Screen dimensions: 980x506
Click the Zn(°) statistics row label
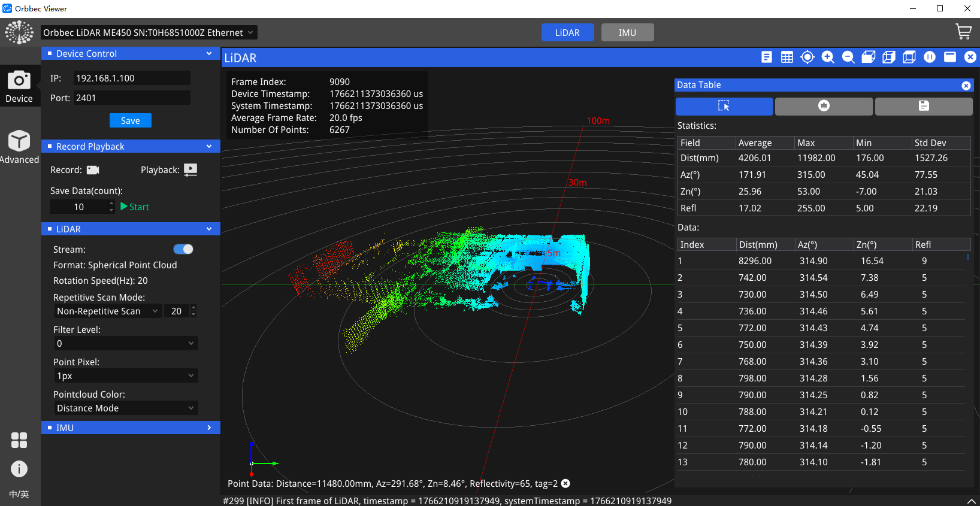[691, 192]
